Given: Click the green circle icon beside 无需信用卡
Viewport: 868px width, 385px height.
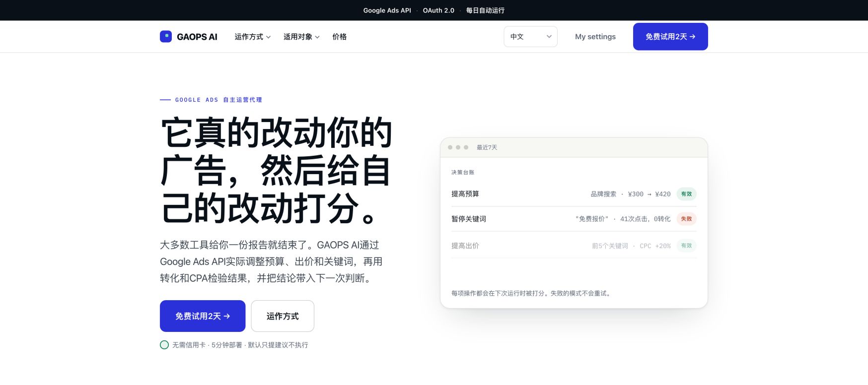Looking at the screenshot, I should [164, 345].
